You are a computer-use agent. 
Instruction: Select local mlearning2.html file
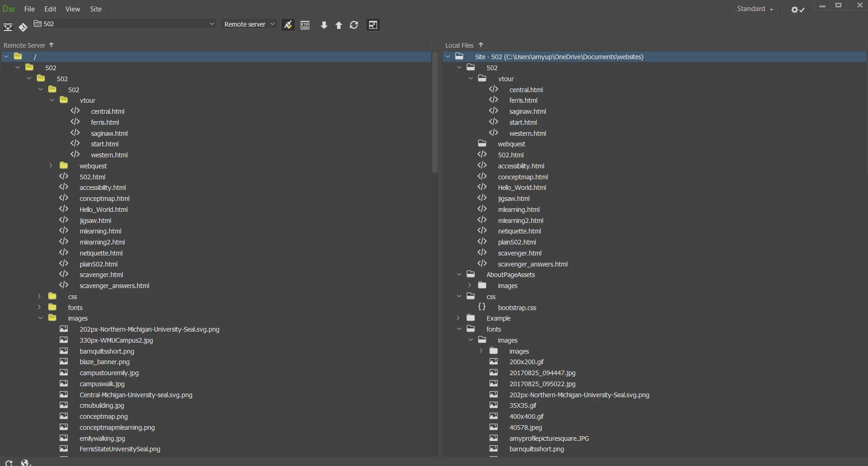click(x=521, y=221)
